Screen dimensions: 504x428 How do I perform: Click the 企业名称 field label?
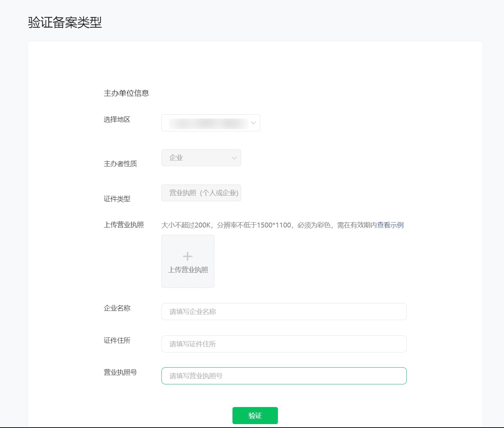tap(117, 308)
